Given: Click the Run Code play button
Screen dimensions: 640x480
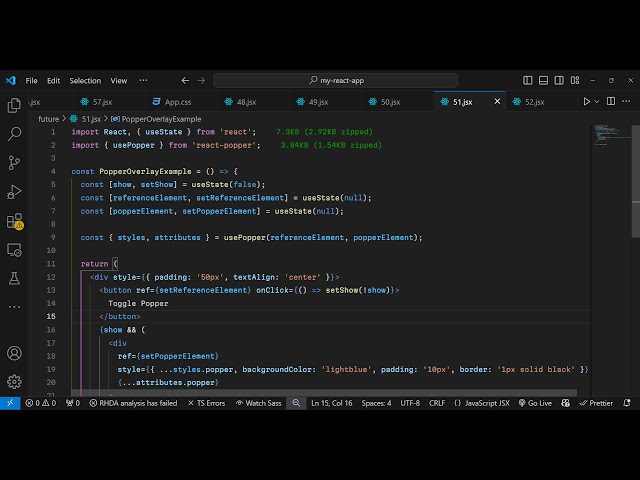Looking at the screenshot, I should 587,101.
